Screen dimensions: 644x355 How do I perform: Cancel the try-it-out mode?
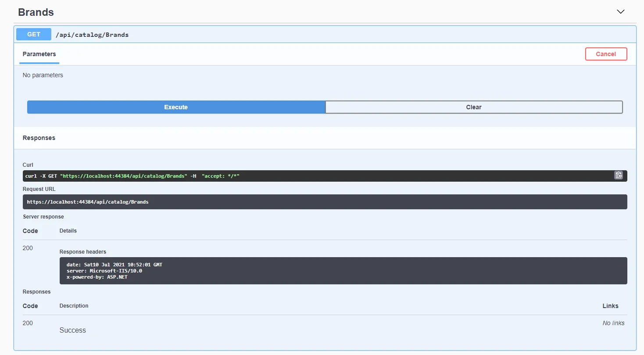click(x=606, y=54)
